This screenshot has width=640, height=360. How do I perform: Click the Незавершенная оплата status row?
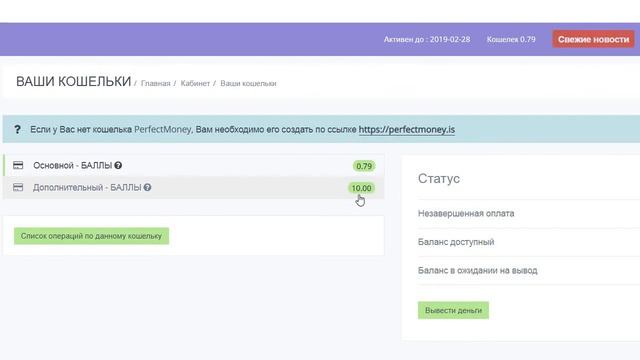tap(529, 213)
